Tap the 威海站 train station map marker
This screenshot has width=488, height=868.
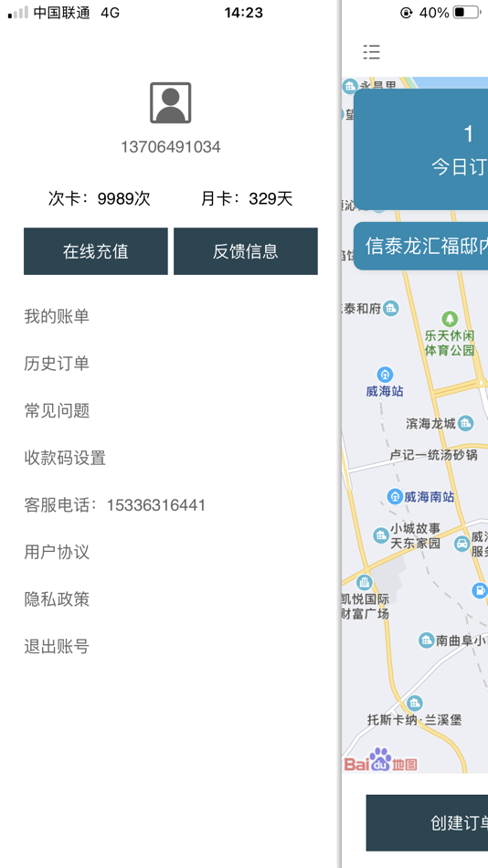click(x=385, y=375)
